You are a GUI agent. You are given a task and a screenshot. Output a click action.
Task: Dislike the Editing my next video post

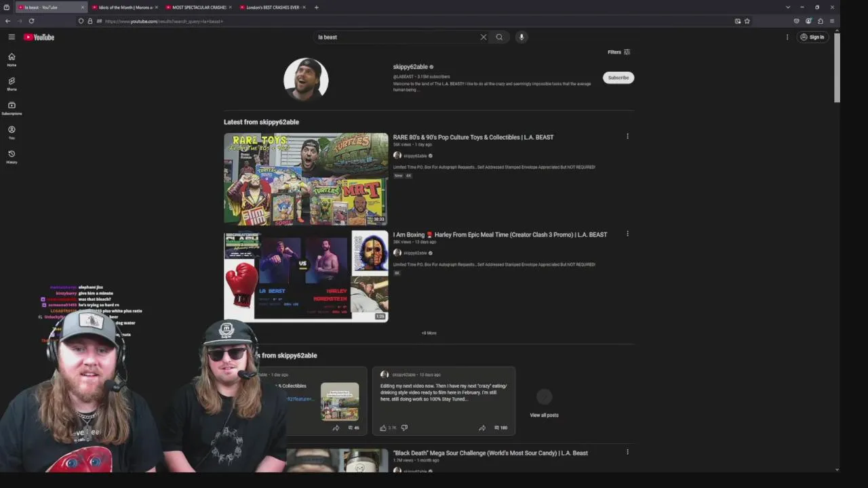point(404,428)
